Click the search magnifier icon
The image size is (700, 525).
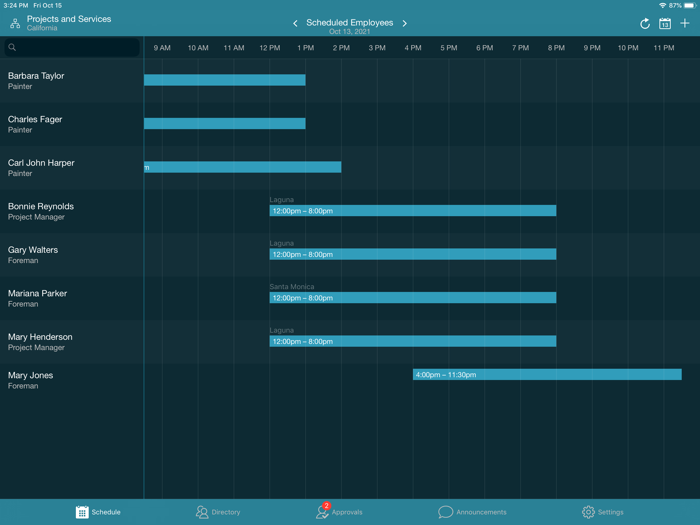pos(12,47)
